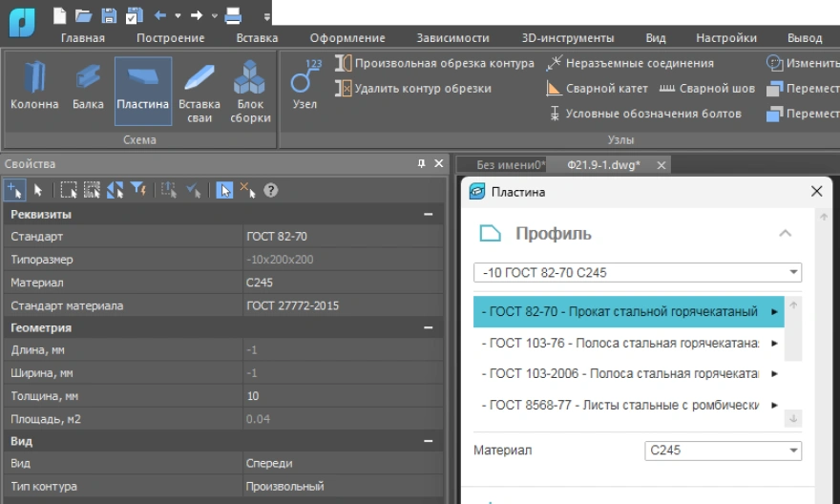Toggle the pin on Свойства panel
840x504 pixels.
tap(422, 164)
